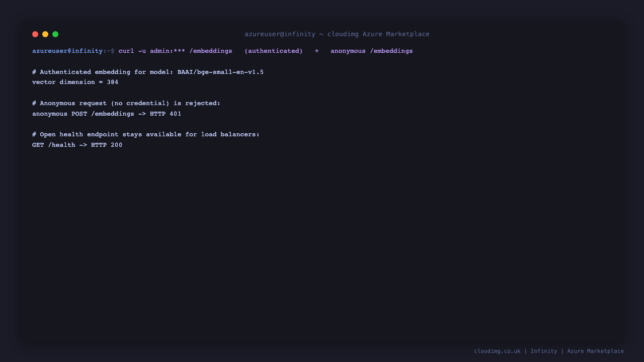Click the window title azureuser@infinity ~ cloudimg Azure Marketplace
Viewport: 644px width, 362px height.
point(337,34)
